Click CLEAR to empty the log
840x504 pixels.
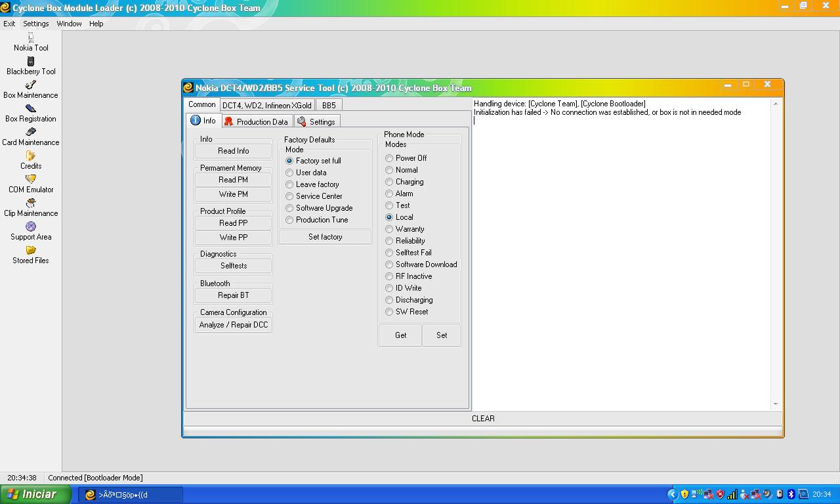483,419
